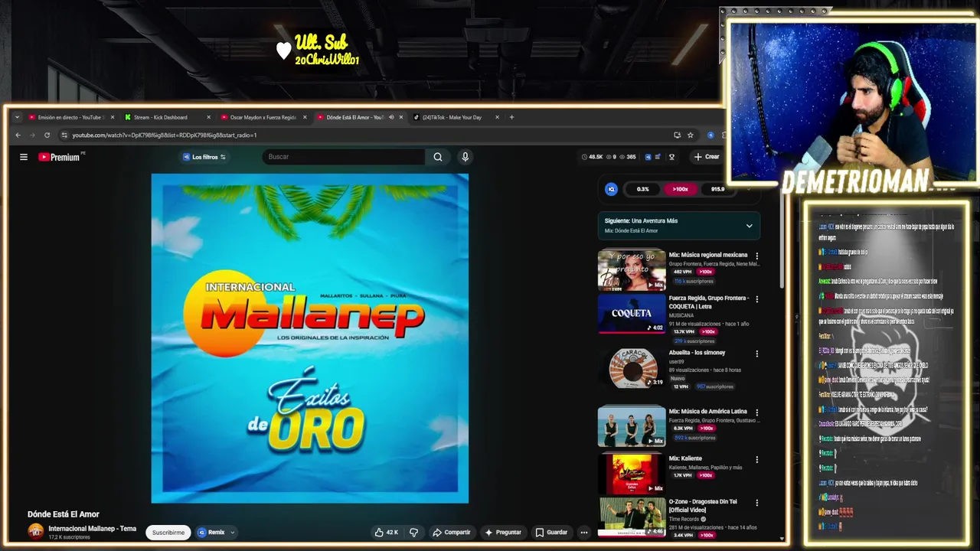Click the muted speaker icon on active tab
Image resolution: width=980 pixels, height=551 pixels.
coord(391,117)
